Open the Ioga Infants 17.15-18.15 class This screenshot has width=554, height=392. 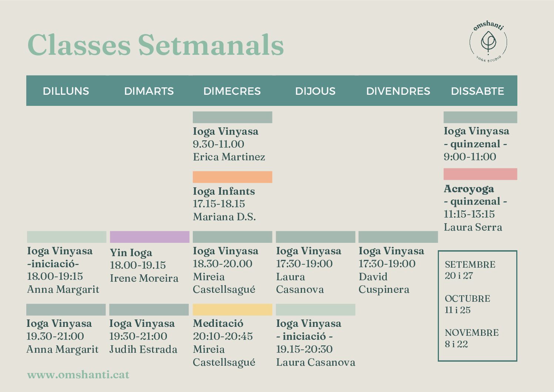click(x=224, y=204)
